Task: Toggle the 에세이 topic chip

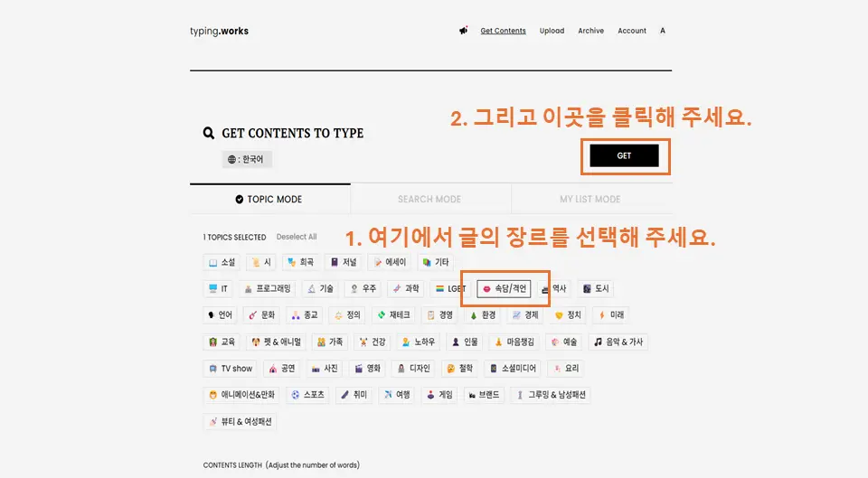Action: point(390,262)
